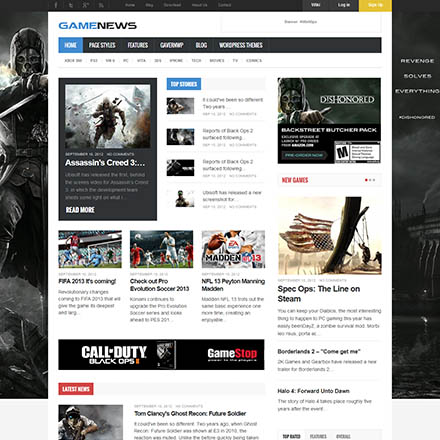Open the Contact link
The image size is (440, 440).
coord(224,5)
